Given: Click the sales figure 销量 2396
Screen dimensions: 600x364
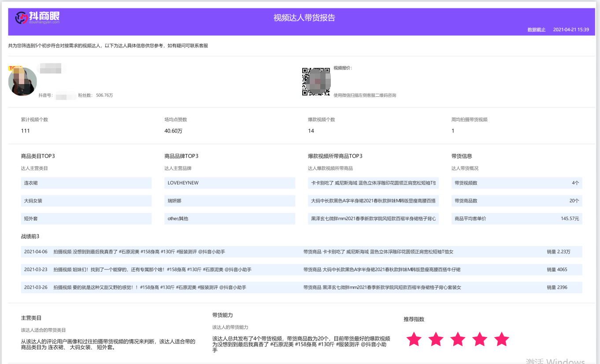Looking at the screenshot, I should click(557, 287).
